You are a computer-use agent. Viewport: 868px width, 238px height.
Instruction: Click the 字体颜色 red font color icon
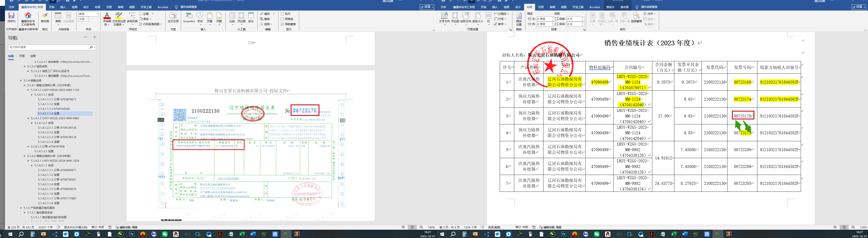click(107, 15)
